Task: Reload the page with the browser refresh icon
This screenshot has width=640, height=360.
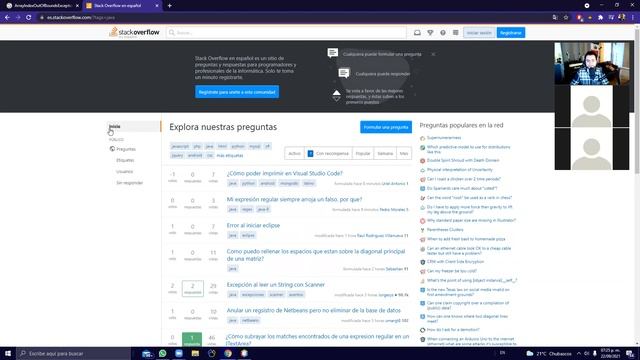Action: coord(29,18)
